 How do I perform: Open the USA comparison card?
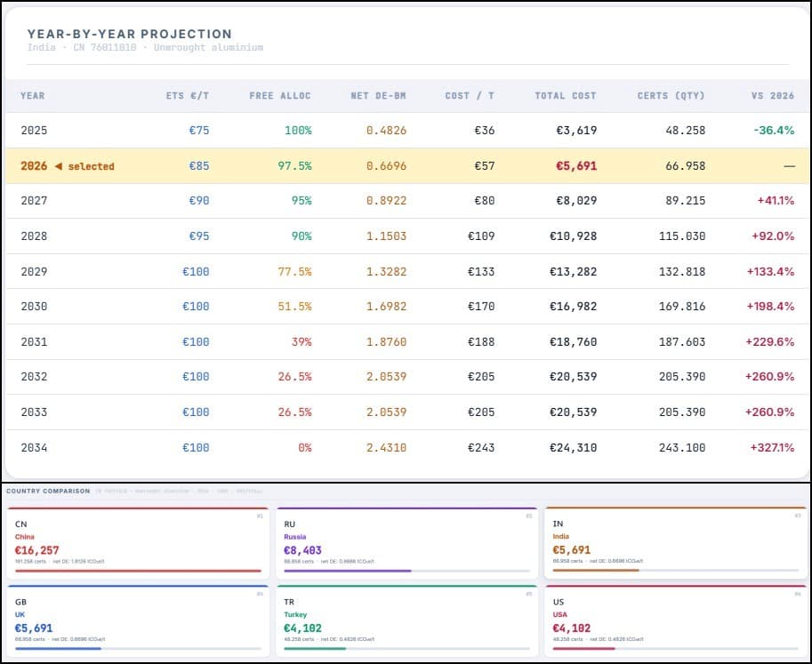675,619
